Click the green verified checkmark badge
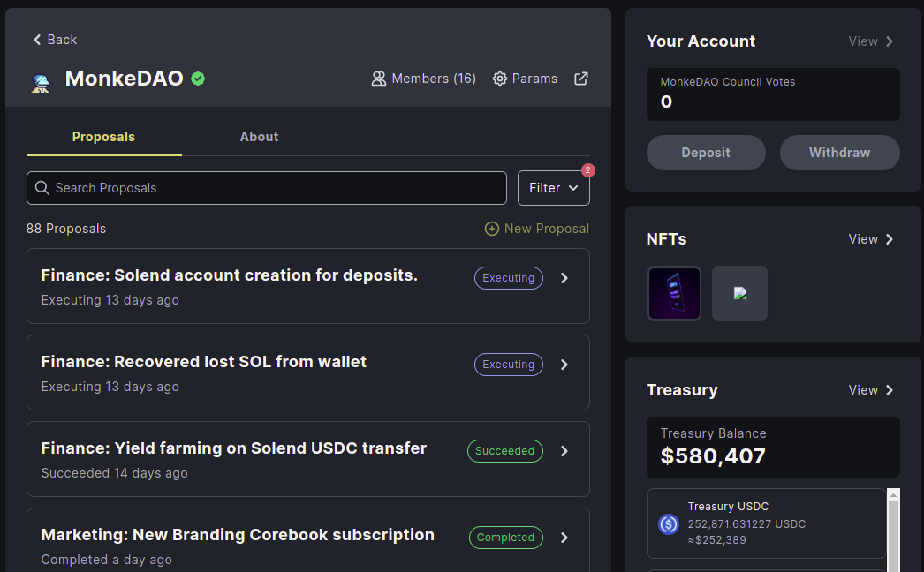This screenshot has height=572, width=924. click(x=198, y=79)
